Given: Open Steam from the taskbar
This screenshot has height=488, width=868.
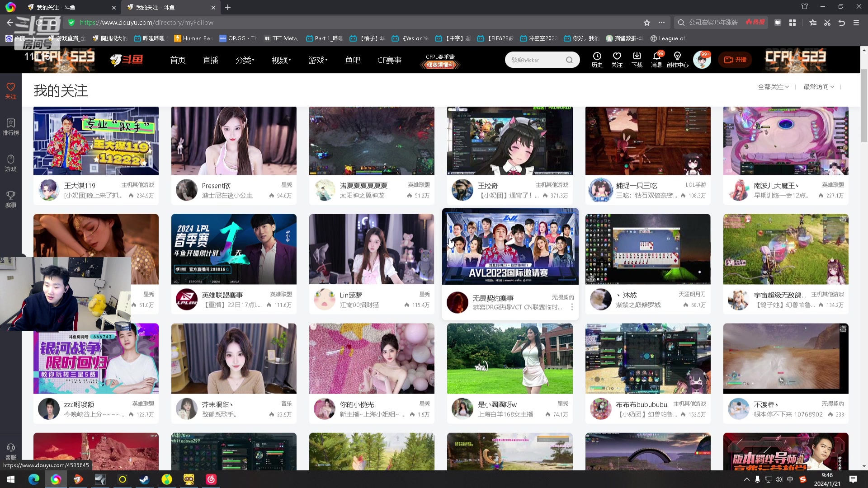Looking at the screenshot, I should pyautogui.click(x=144, y=479).
